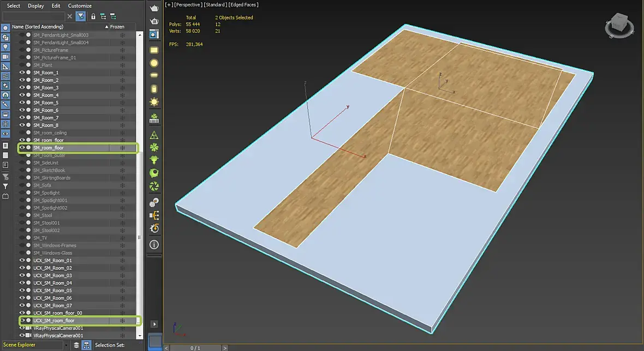The width and height of the screenshot is (644, 351).
Task: Click the lock selection icon
Action: coord(93,17)
